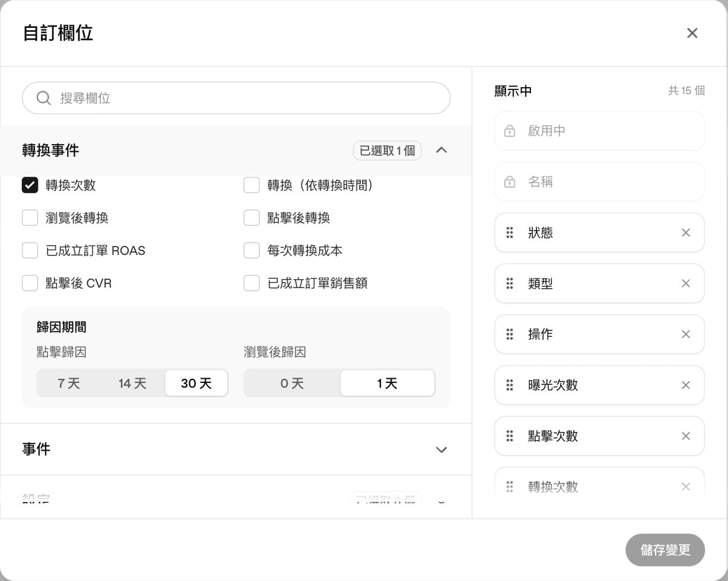Tick the 已成立訂單銷售額 checkbox
This screenshot has width=728, height=581.
252,283
